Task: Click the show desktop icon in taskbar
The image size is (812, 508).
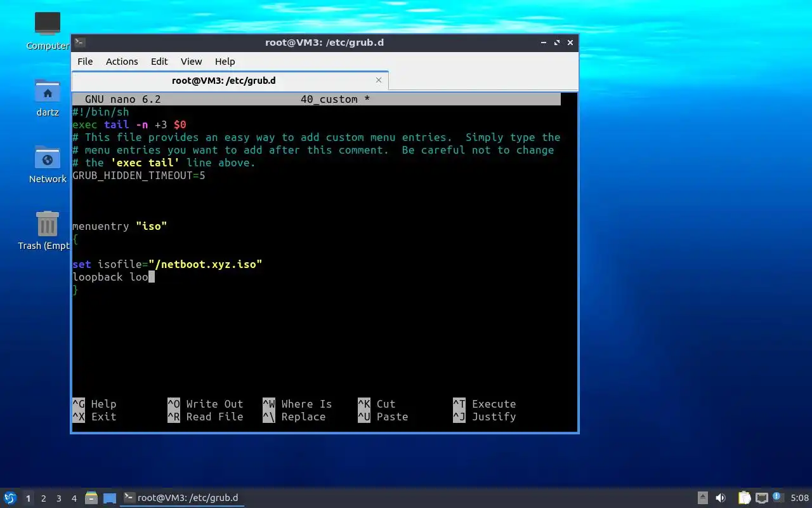Action: pos(110,498)
